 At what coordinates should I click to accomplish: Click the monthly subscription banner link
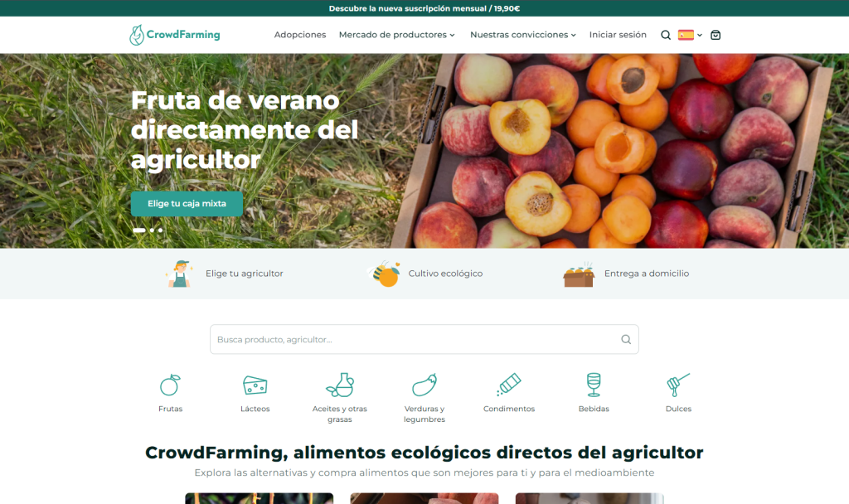pos(424,8)
